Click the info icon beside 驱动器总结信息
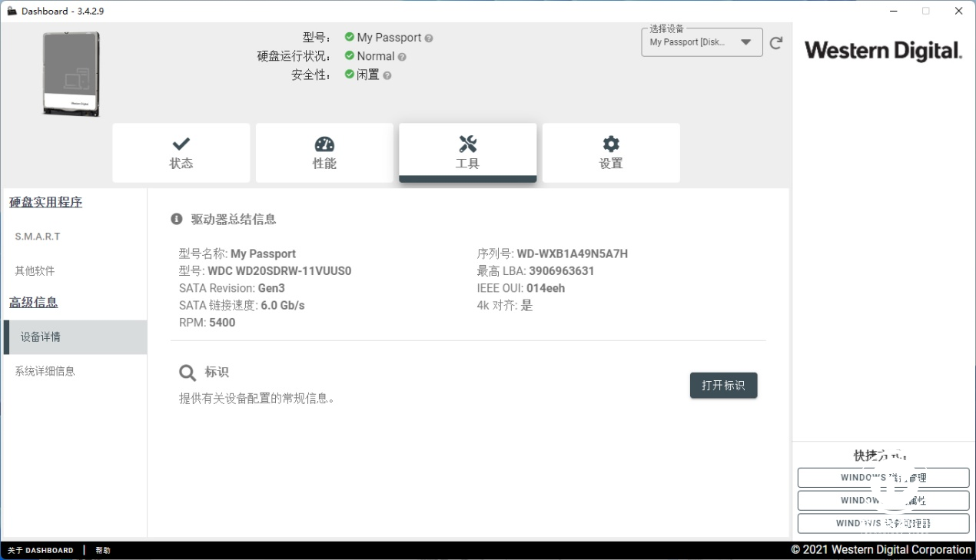976x560 pixels. click(177, 219)
